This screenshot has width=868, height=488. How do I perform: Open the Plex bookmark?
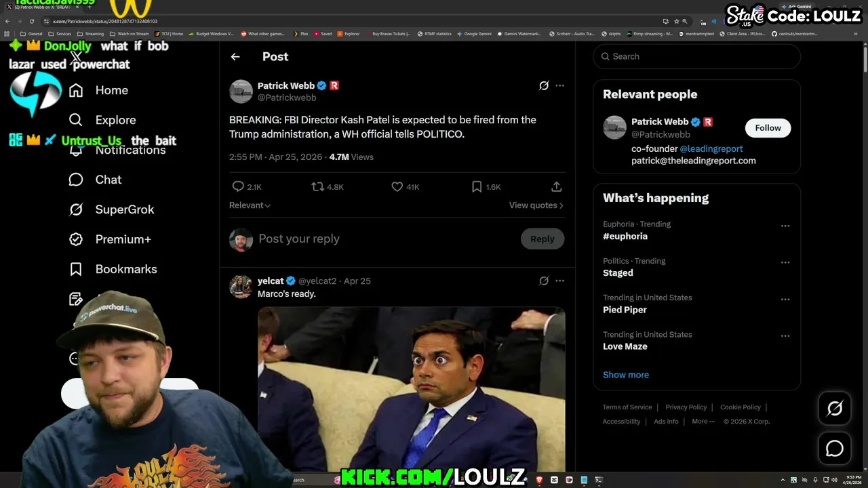[301, 33]
